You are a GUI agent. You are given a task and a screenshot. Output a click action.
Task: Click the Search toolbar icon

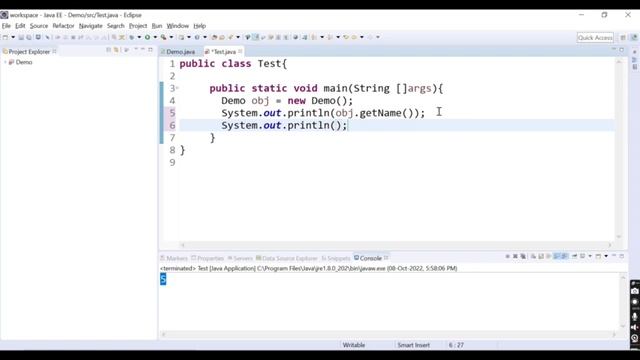click(x=231, y=37)
